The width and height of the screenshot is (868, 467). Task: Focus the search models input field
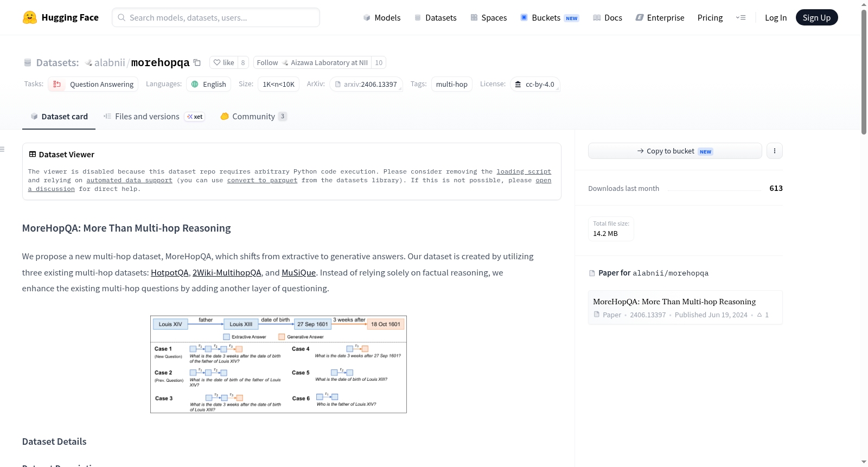tap(216, 17)
